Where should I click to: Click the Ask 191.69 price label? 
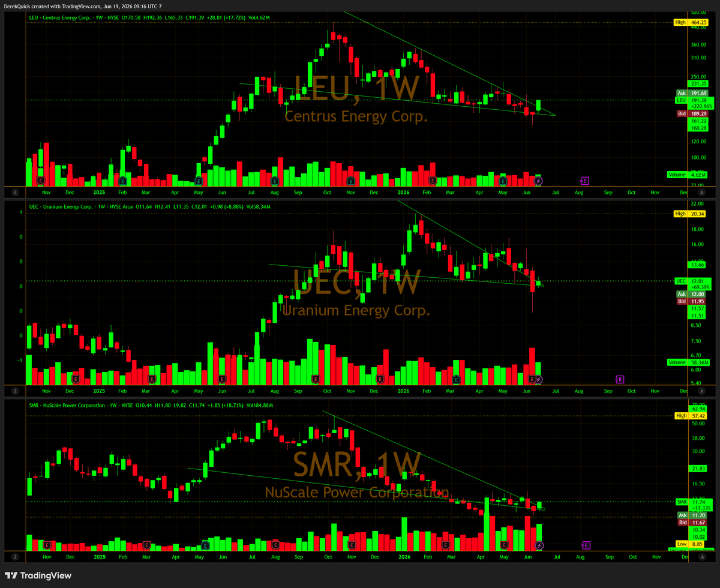coord(691,93)
